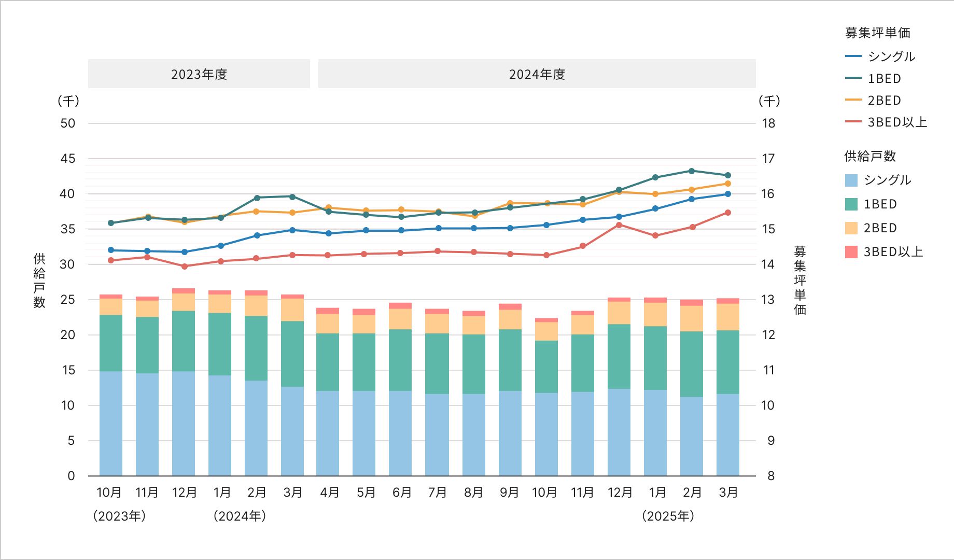Screen dimensions: 954x560
Task: Select 3BED以上 line point at December 2024
Action: [x=619, y=225]
